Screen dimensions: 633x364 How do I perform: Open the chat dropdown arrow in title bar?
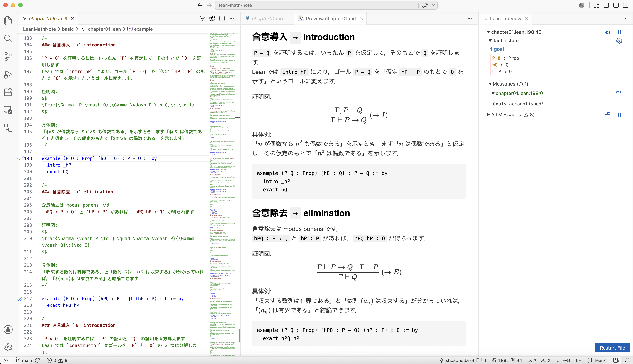coord(433,5)
